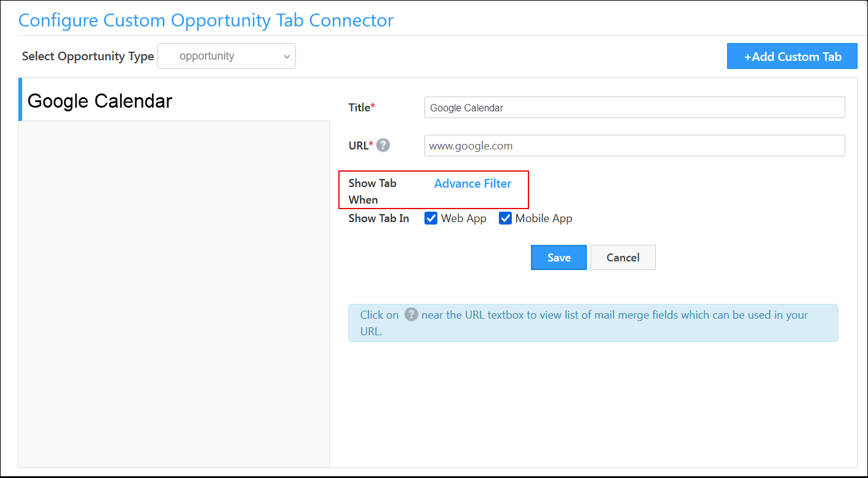
Task: Disable the Mobile App checkbox
Action: click(505, 218)
